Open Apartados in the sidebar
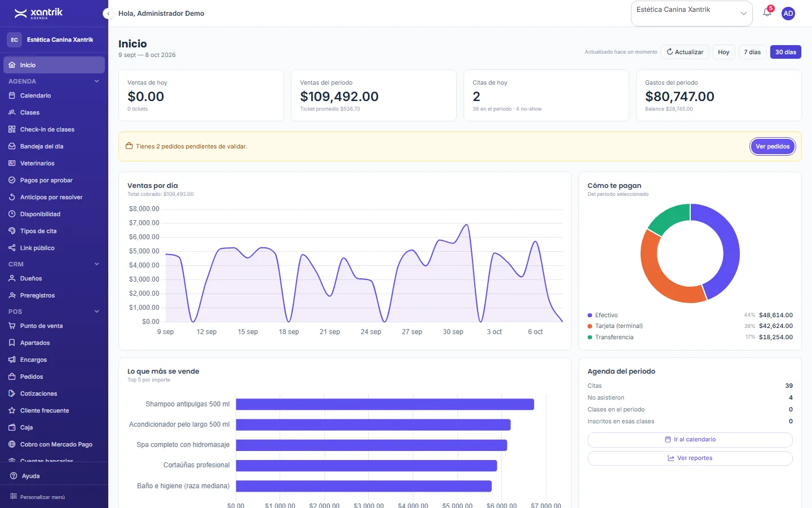This screenshot has width=812, height=508. tap(54, 343)
